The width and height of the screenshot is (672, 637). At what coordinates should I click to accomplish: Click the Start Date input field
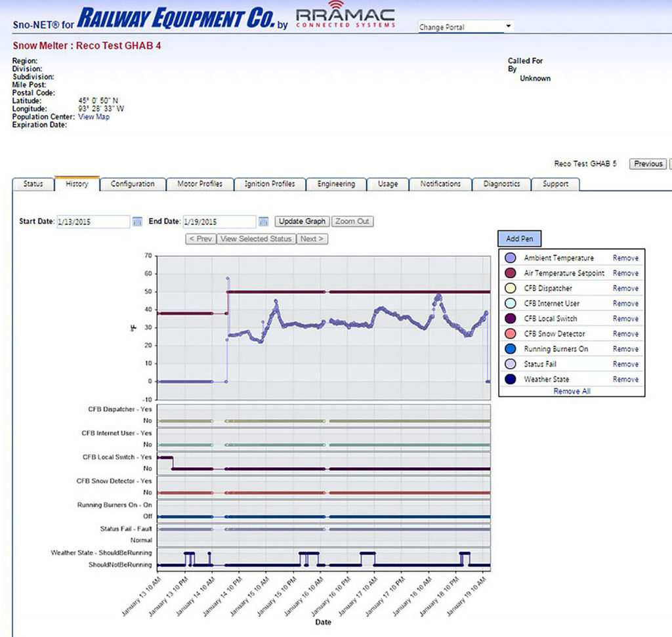(93, 222)
